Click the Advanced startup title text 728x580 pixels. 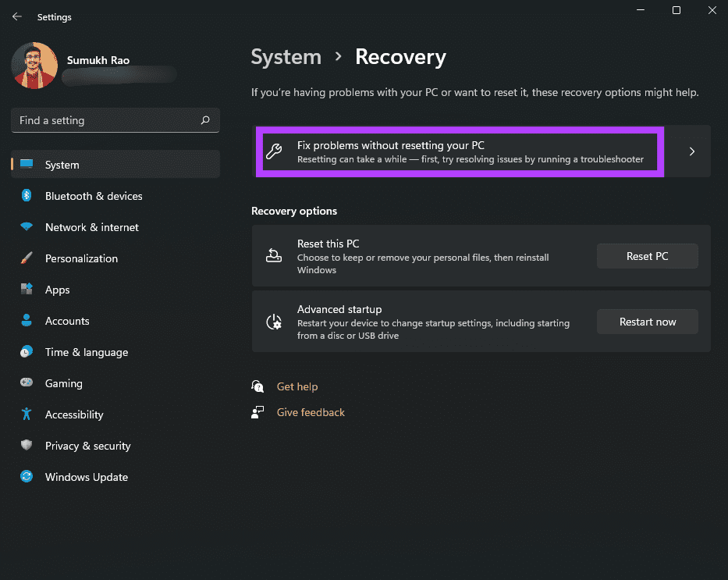point(339,309)
